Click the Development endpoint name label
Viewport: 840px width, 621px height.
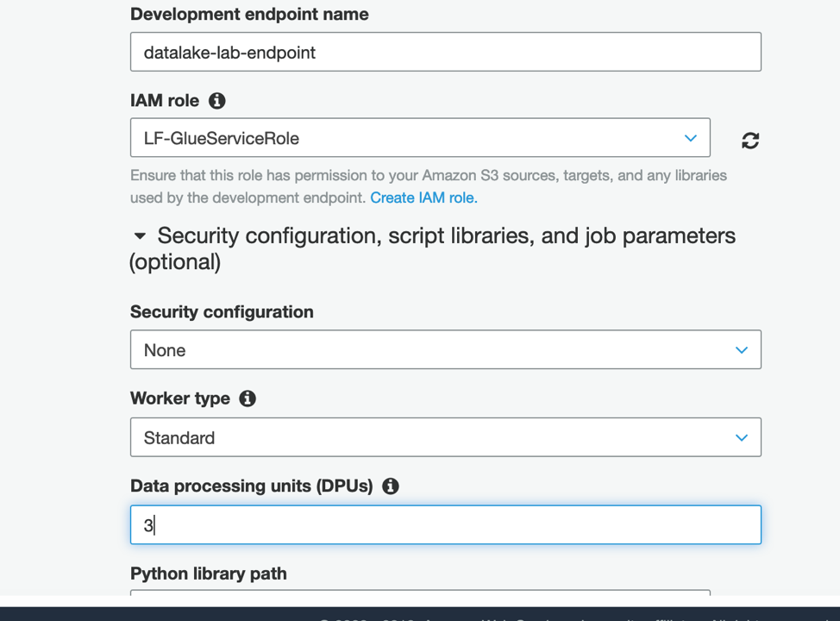click(x=249, y=15)
